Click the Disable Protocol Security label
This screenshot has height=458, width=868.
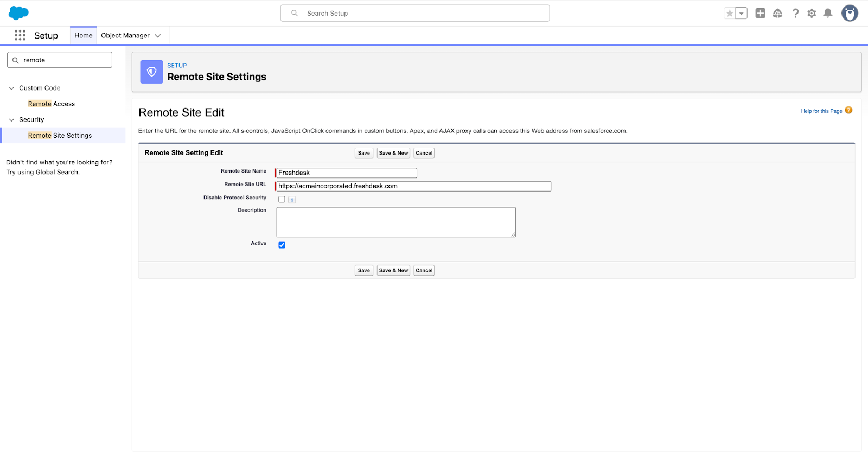click(235, 198)
